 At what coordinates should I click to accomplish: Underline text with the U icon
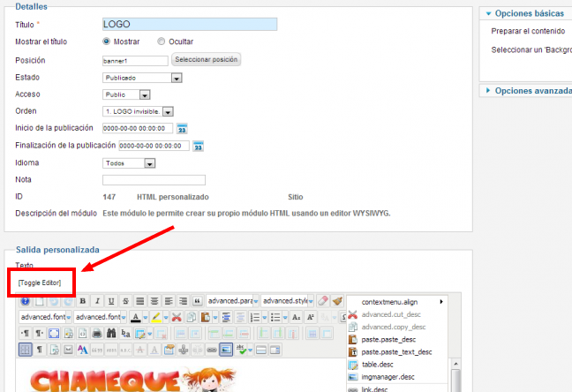[x=111, y=301]
